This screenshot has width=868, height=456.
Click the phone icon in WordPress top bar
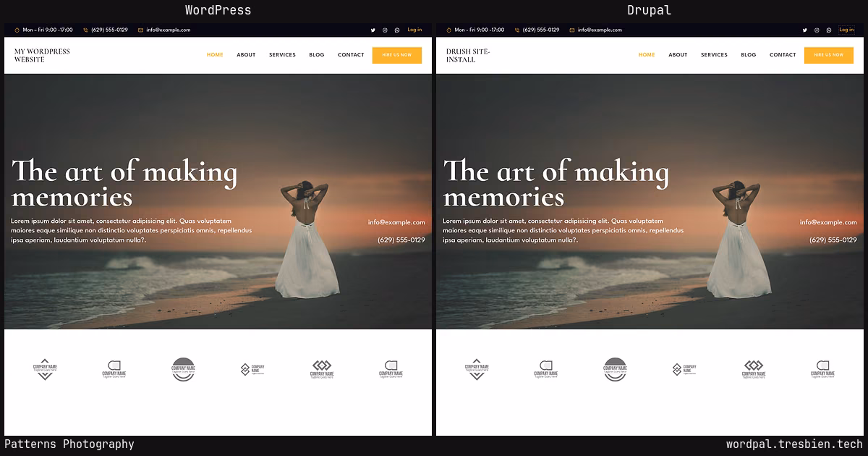pyautogui.click(x=85, y=30)
